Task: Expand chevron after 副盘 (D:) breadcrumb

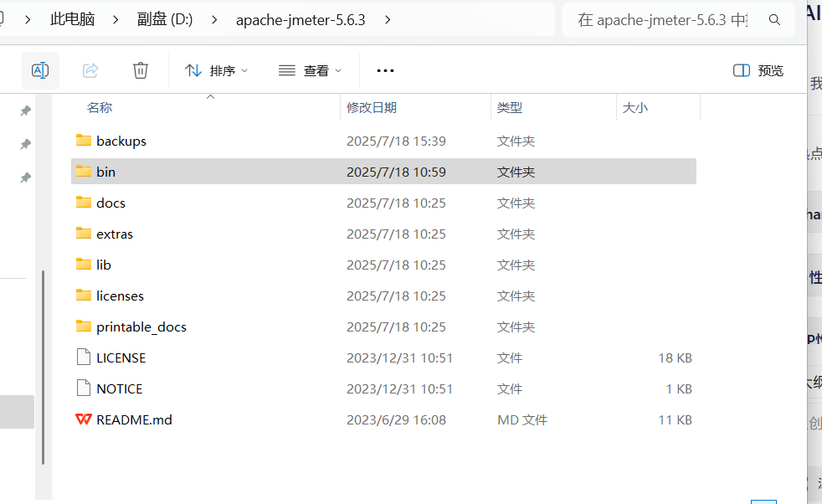Action: [214, 20]
